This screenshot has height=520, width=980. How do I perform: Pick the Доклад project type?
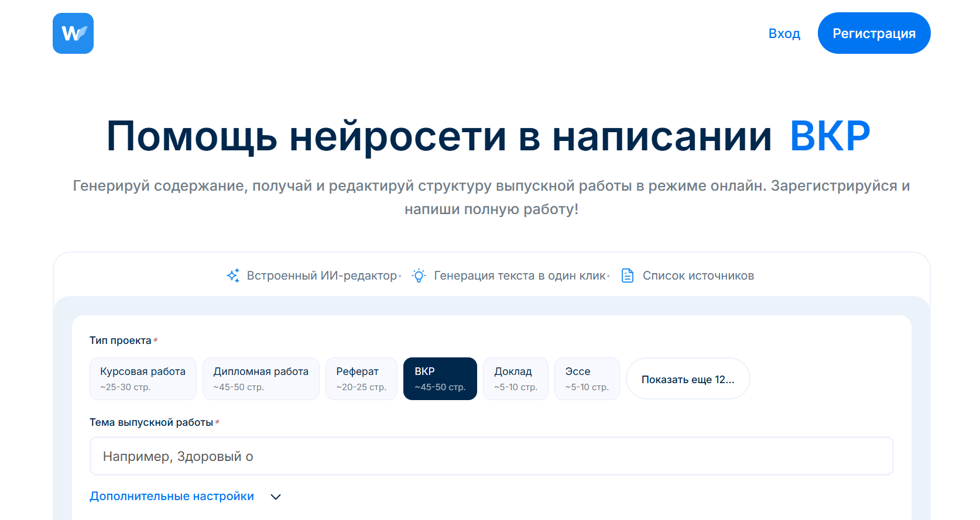pos(515,378)
